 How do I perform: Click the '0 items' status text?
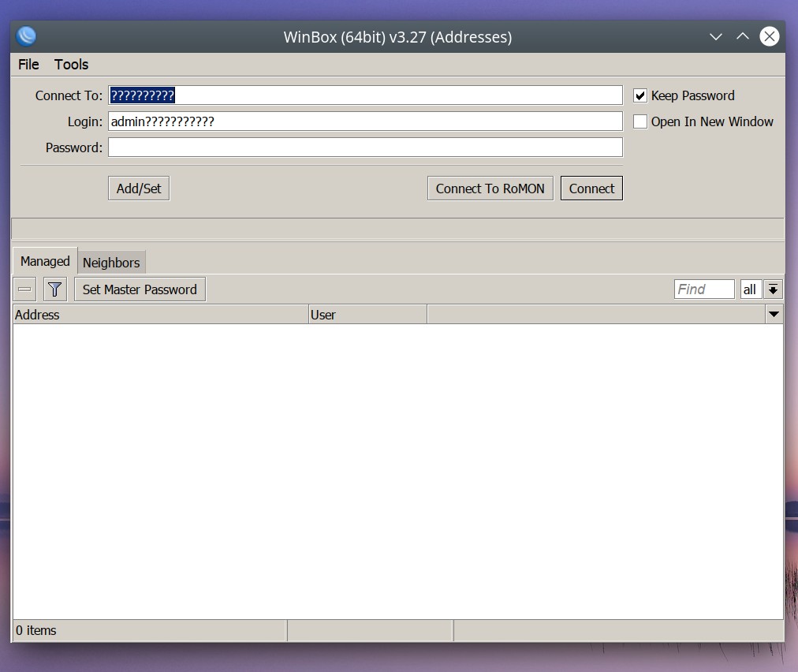[x=36, y=630]
